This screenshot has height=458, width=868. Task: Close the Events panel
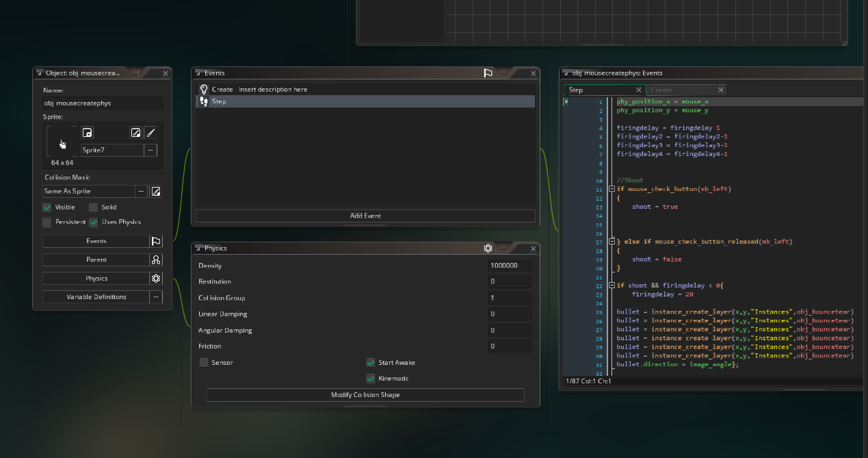(533, 73)
